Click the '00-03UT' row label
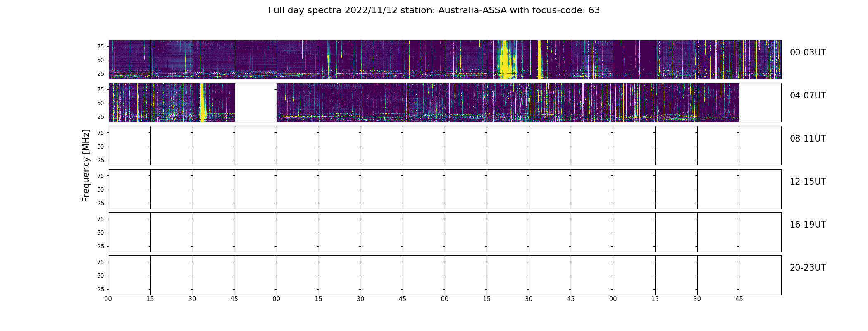Viewport: 868px width, 331px height. tap(808, 53)
